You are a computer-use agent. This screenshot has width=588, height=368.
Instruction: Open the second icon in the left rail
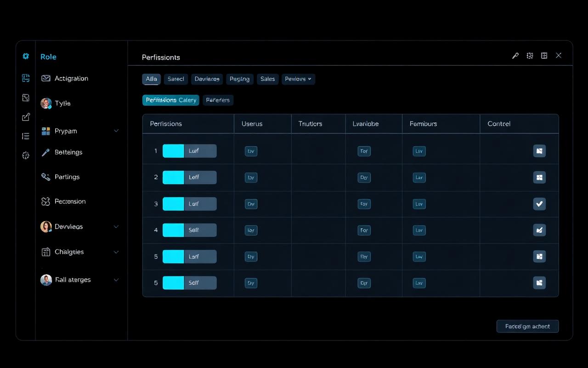pyautogui.click(x=26, y=78)
